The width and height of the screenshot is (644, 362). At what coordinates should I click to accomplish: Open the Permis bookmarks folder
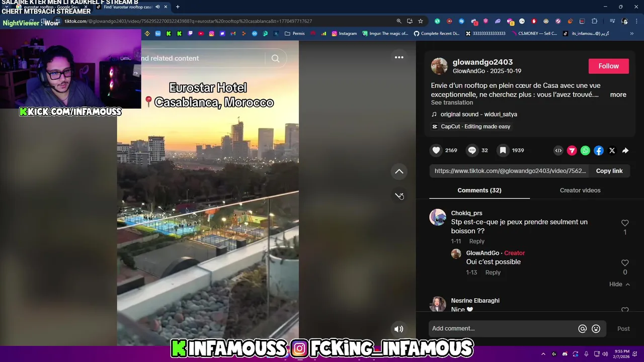point(294,34)
